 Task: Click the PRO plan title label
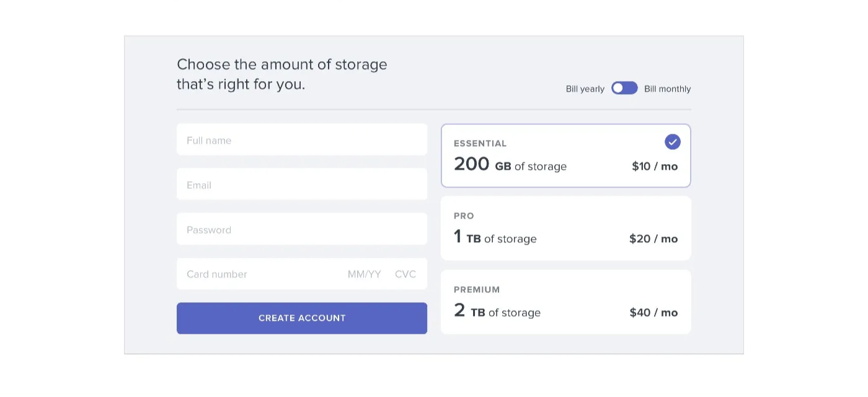click(x=464, y=216)
